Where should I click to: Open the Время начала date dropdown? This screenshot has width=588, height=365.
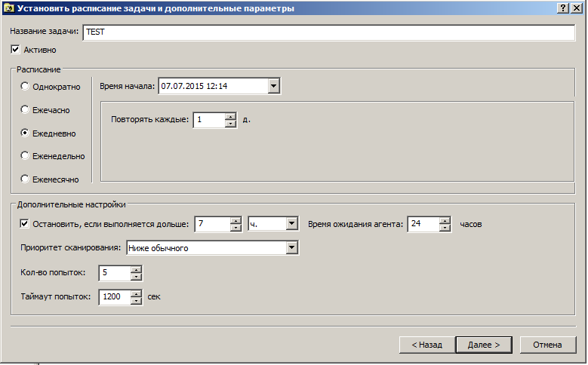click(x=273, y=86)
